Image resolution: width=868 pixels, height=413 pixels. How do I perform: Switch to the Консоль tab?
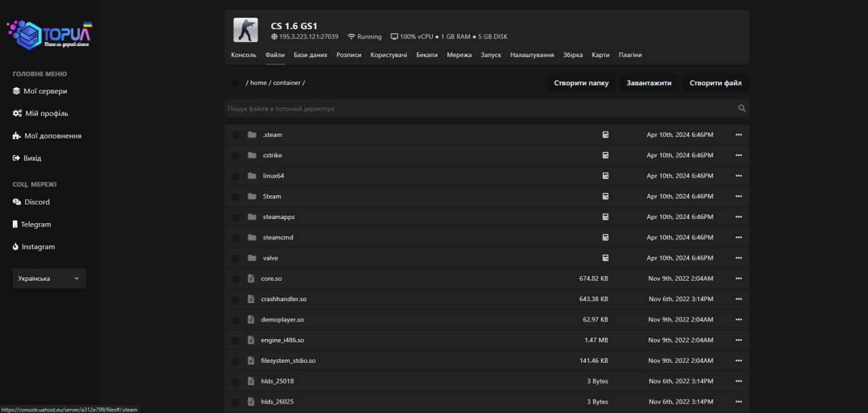tap(243, 55)
